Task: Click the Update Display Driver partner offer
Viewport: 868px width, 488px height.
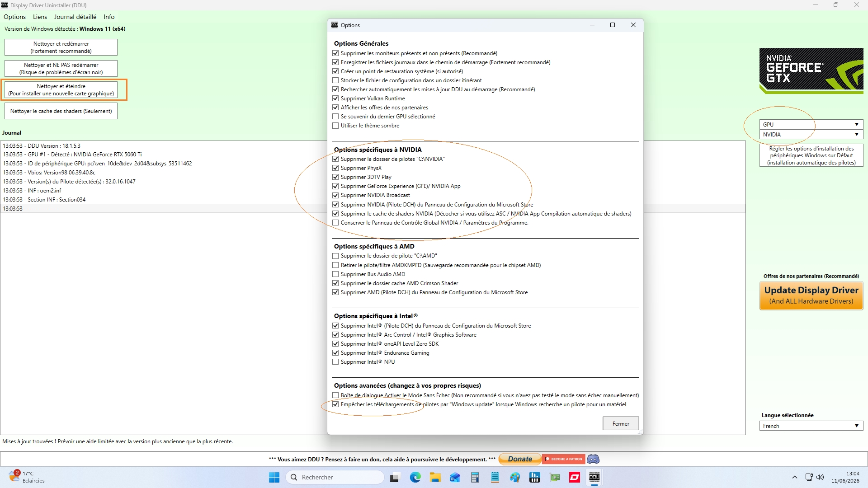Action: [x=811, y=296]
